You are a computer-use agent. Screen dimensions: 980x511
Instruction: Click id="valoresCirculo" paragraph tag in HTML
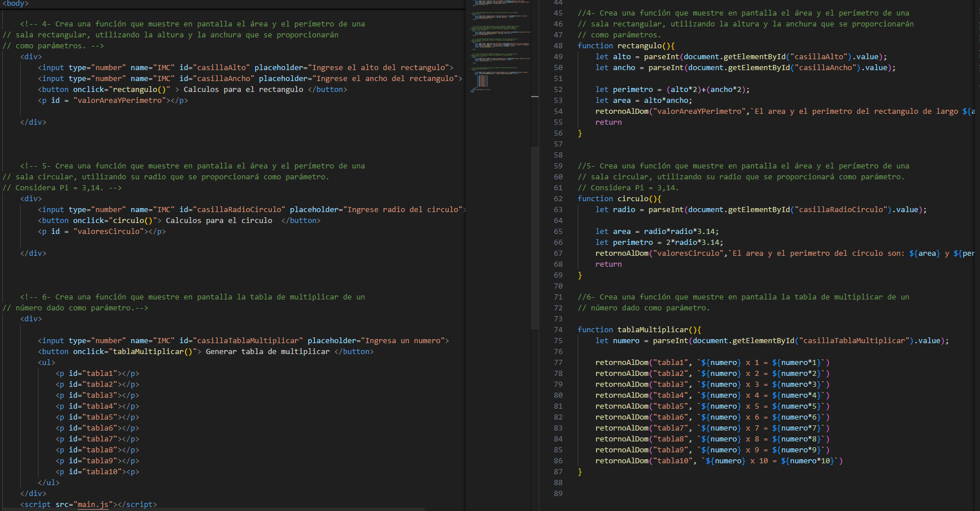pyautogui.click(x=102, y=232)
